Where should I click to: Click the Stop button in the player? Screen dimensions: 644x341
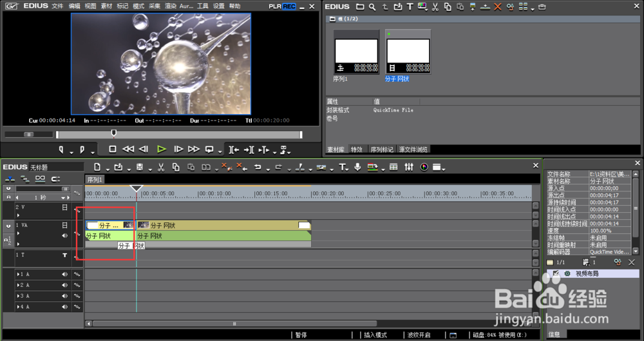pos(113,150)
